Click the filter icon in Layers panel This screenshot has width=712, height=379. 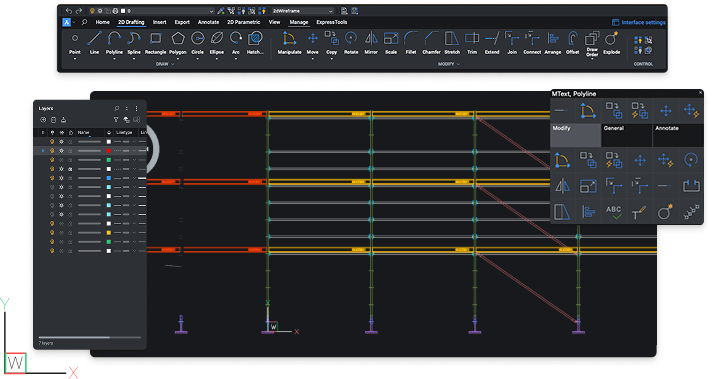116,120
